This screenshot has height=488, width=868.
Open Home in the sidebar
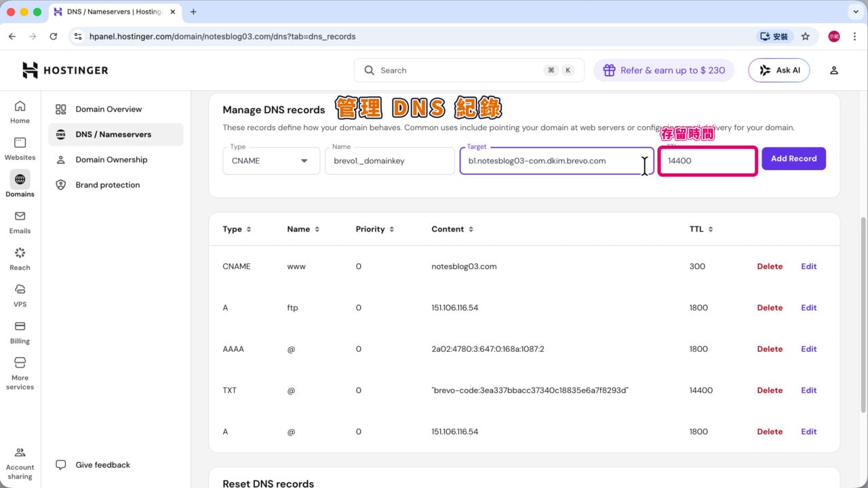20,112
